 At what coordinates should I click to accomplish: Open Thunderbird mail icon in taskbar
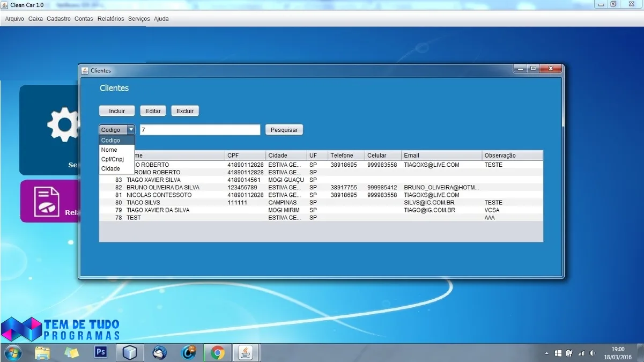pyautogui.click(x=159, y=352)
